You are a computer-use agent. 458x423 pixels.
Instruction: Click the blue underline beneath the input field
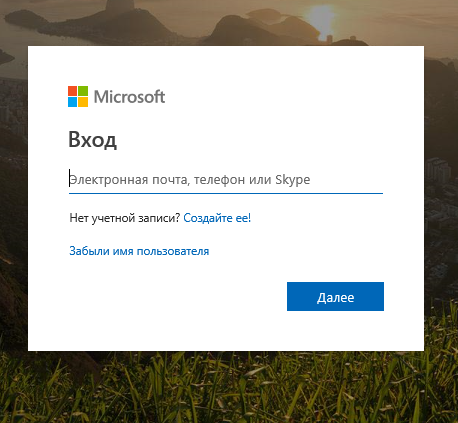(226, 193)
